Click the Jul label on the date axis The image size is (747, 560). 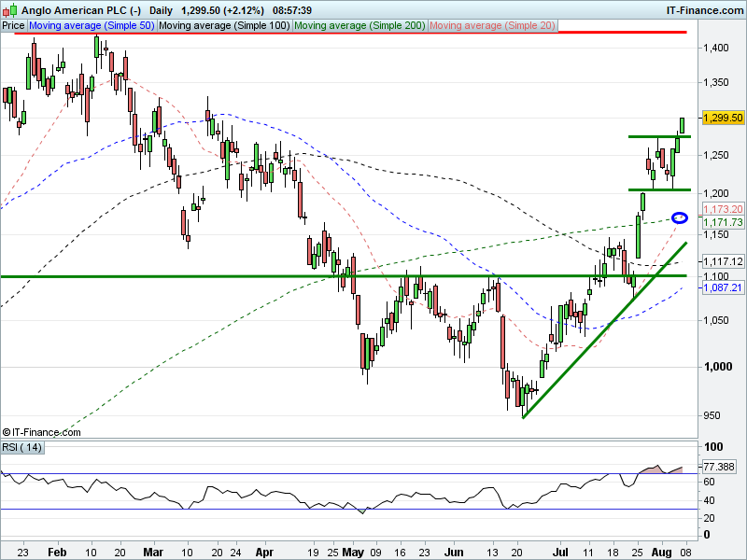(x=560, y=553)
